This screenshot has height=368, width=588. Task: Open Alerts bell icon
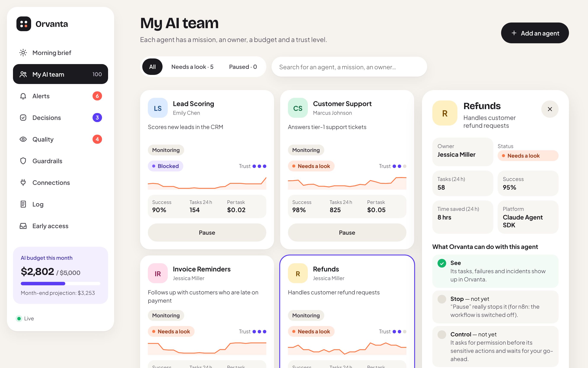(x=23, y=96)
